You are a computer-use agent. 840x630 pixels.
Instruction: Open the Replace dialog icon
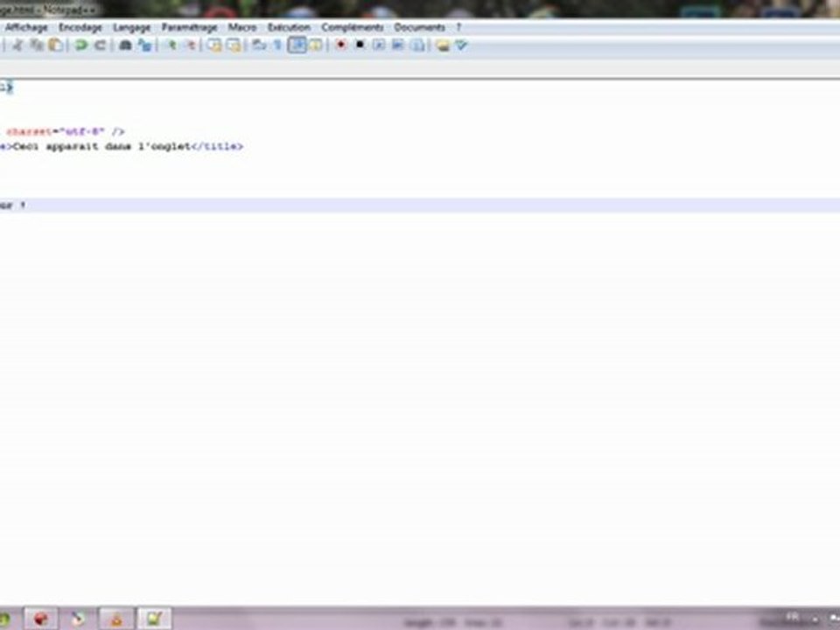pos(144,45)
